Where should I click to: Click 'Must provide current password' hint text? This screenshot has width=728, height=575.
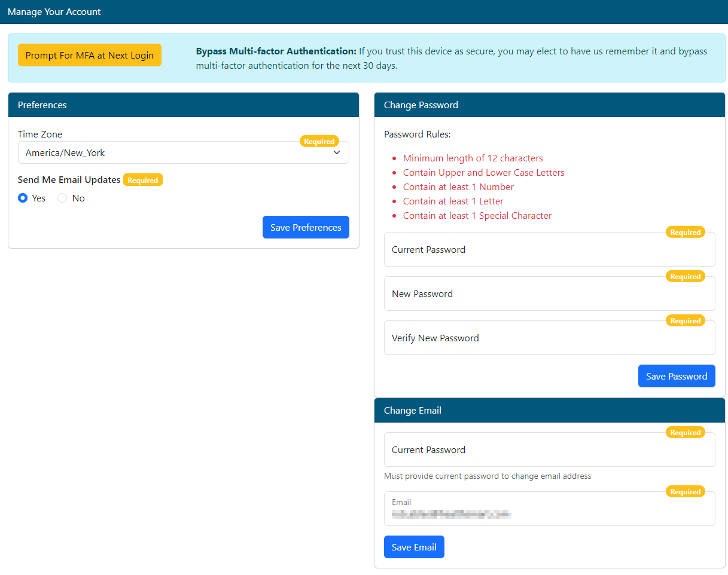coord(488,476)
